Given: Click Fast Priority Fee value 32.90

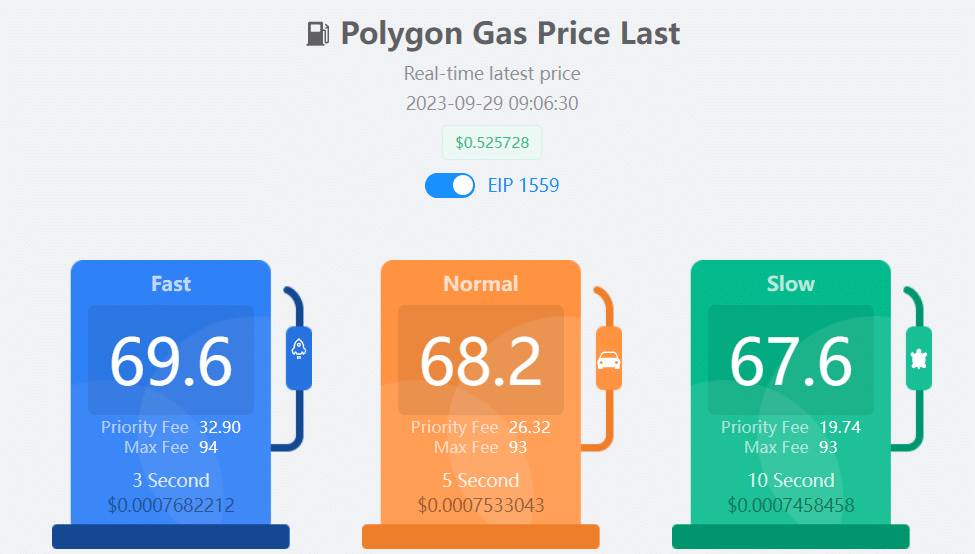Looking at the screenshot, I should coord(219,427).
